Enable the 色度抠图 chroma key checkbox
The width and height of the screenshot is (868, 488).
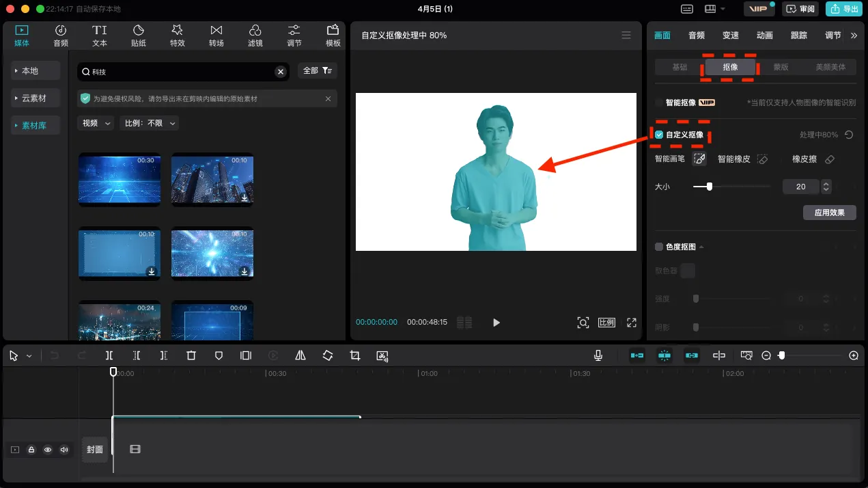pyautogui.click(x=659, y=247)
